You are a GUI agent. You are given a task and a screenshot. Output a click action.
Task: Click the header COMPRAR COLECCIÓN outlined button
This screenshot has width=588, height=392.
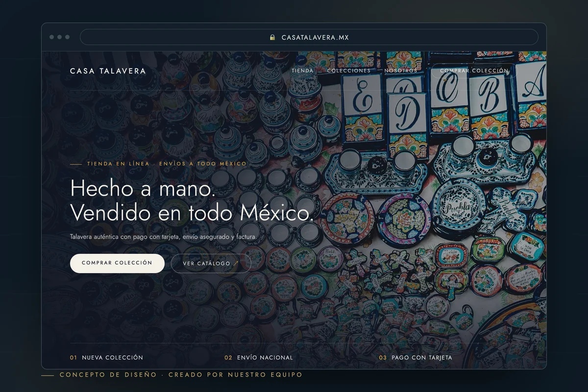474,71
